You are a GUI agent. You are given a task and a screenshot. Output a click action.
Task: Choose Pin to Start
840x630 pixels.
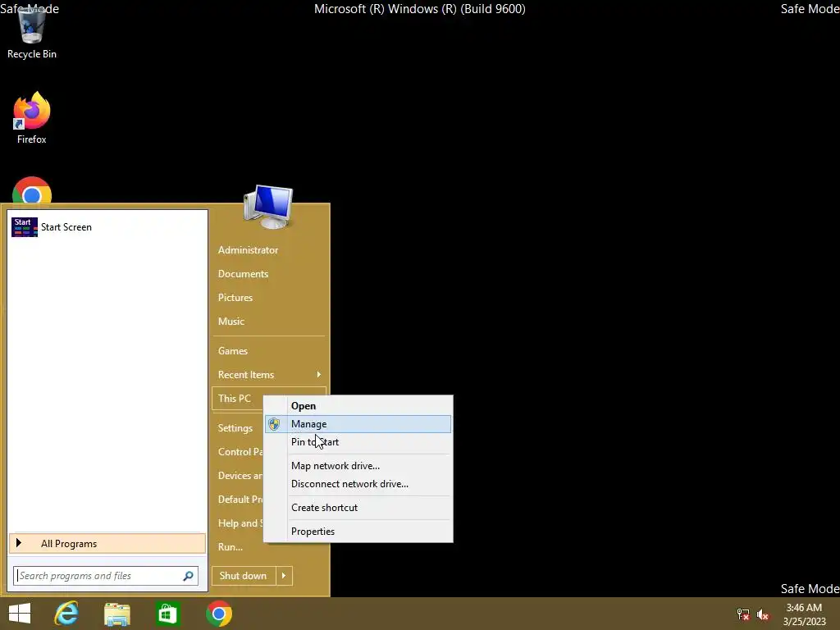pyautogui.click(x=358, y=442)
